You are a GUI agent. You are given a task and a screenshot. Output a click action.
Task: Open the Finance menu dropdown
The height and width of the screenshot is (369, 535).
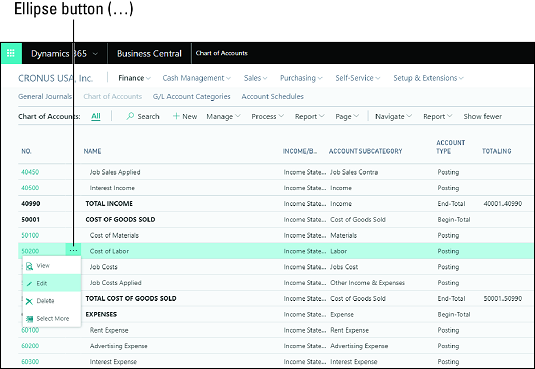[x=134, y=78]
